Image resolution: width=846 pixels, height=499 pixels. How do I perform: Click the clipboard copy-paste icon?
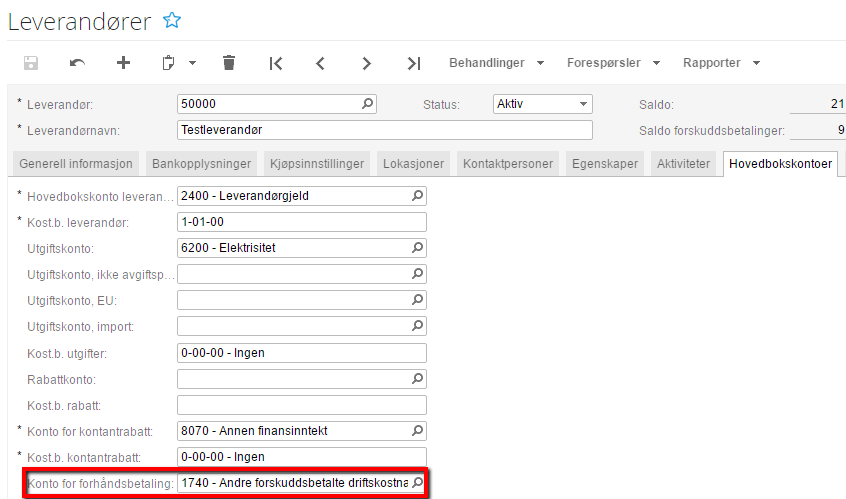pyautogui.click(x=168, y=63)
